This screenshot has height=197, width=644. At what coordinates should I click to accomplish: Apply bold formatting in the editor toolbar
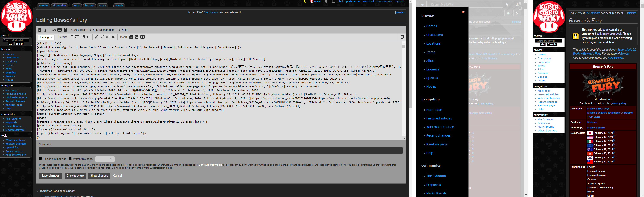(x=40, y=30)
